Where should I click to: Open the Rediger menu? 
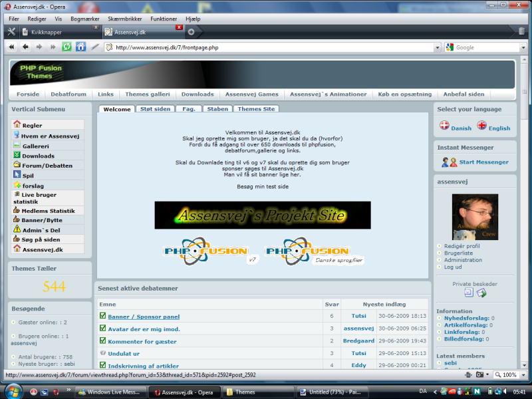coord(37,19)
